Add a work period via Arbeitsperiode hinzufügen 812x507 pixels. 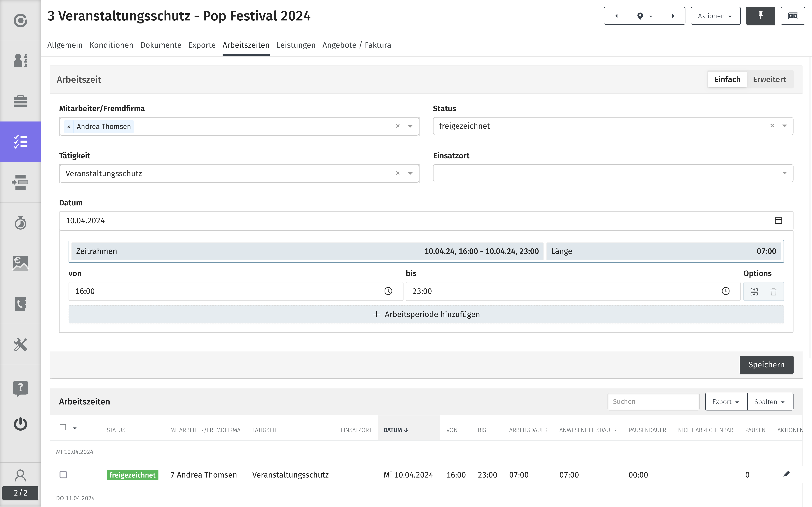(x=426, y=315)
